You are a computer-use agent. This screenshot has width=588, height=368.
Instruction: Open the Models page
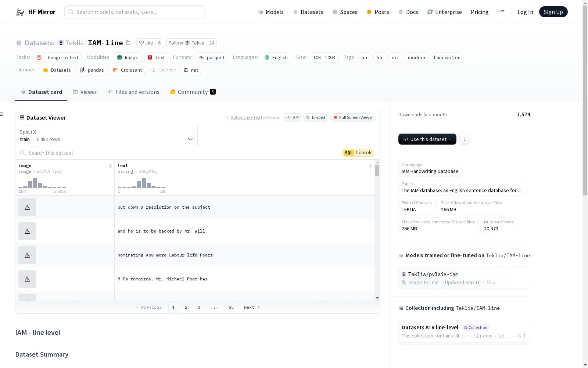click(271, 12)
